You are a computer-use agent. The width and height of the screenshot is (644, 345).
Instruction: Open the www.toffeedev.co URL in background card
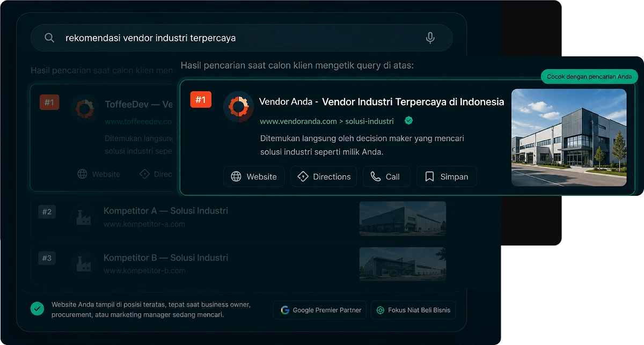(138, 122)
